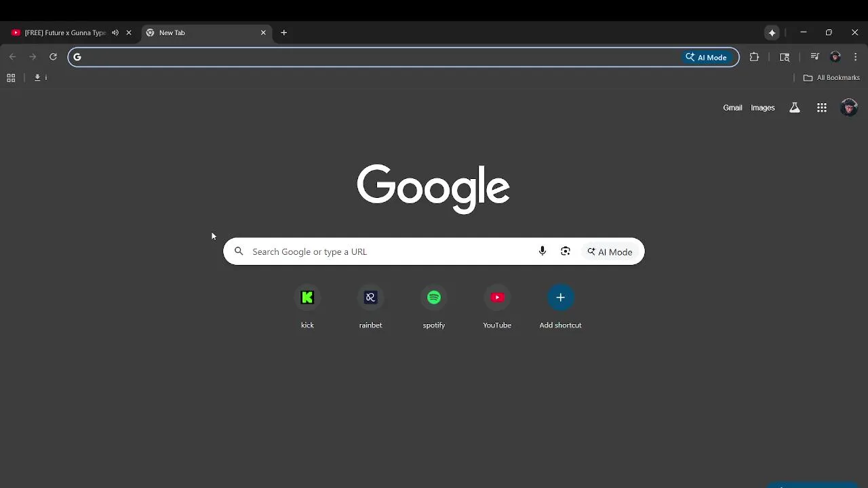The width and height of the screenshot is (868, 488).
Task: Open the Chrome three-dot menu
Action: (x=856, y=57)
